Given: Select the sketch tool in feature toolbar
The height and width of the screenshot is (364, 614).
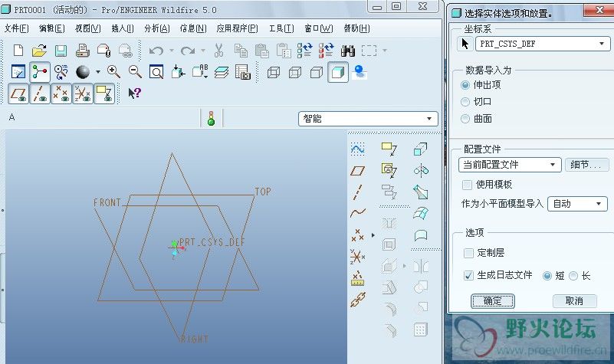Looking at the screenshot, I should point(357,149).
